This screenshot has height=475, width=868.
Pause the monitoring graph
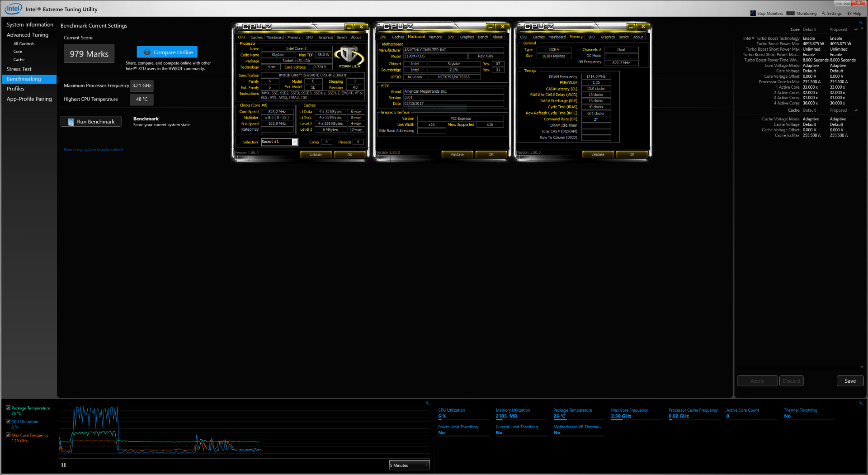coord(64,465)
